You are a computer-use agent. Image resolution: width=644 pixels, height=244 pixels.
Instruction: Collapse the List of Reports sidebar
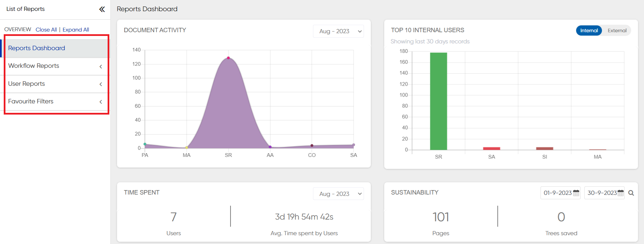(x=102, y=9)
